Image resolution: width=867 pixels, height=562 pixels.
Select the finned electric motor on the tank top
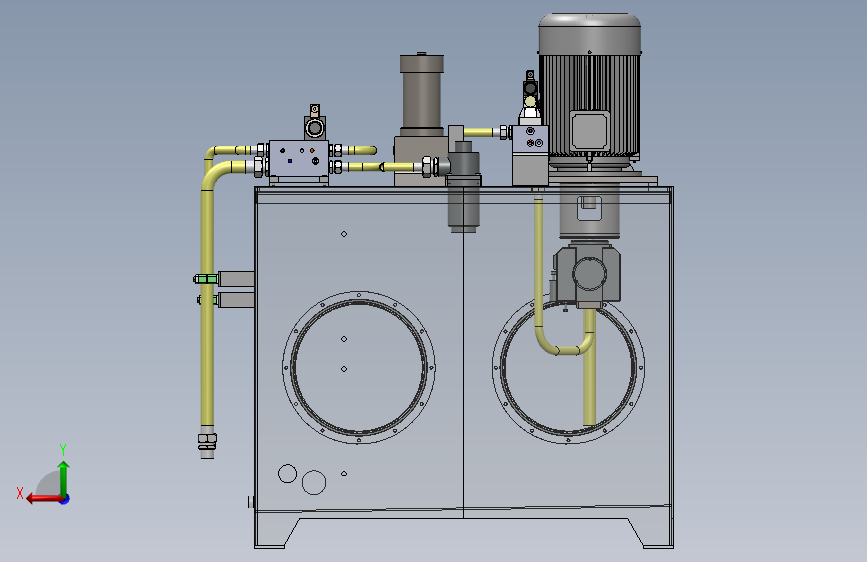pyautogui.click(x=589, y=89)
